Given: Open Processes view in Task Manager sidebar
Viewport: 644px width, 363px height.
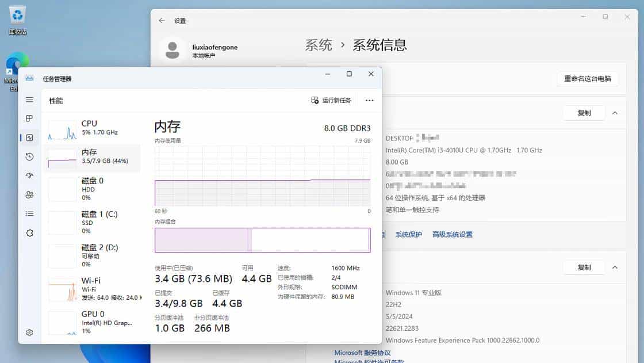Looking at the screenshot, I should [x=29, y=119].
